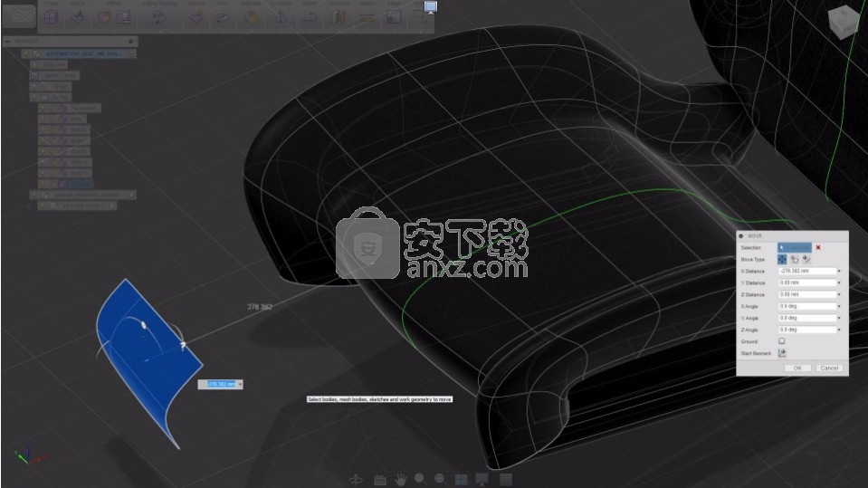The height and width of the screenshot is (488, 868).
Task: Click the Select tool icon in toolbar
Action: point(420,16)
